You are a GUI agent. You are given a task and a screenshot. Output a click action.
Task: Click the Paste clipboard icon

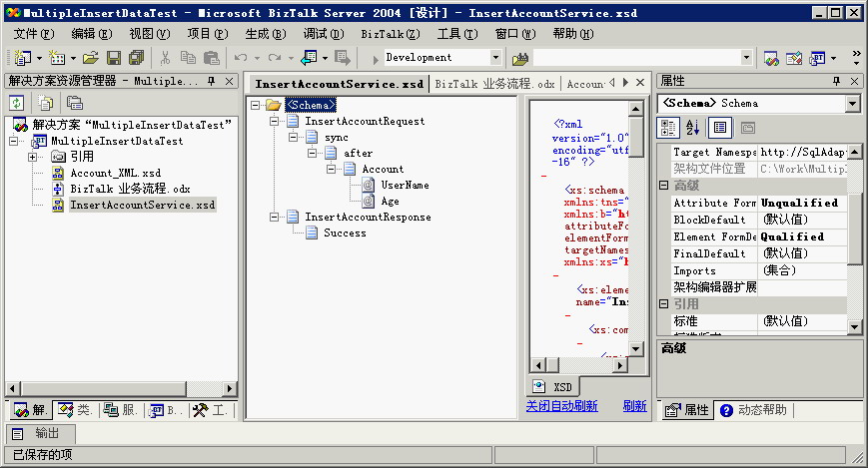point(212,58)
